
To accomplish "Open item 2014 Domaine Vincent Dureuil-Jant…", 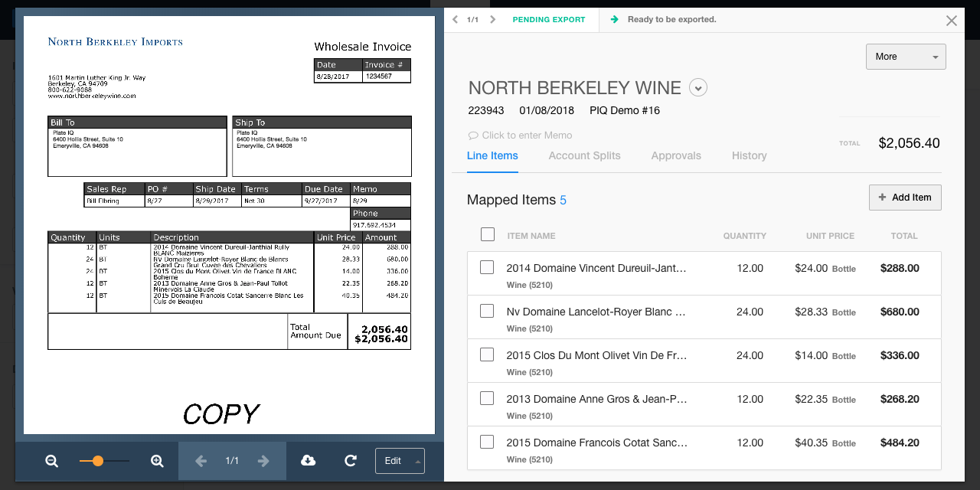I will (x=596, y=268).
